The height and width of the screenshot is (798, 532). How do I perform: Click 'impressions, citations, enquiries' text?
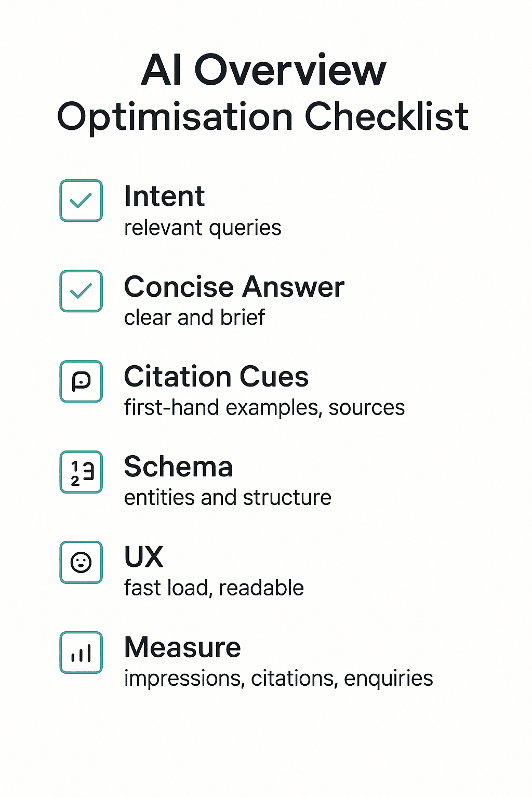[x=278, y=679]
